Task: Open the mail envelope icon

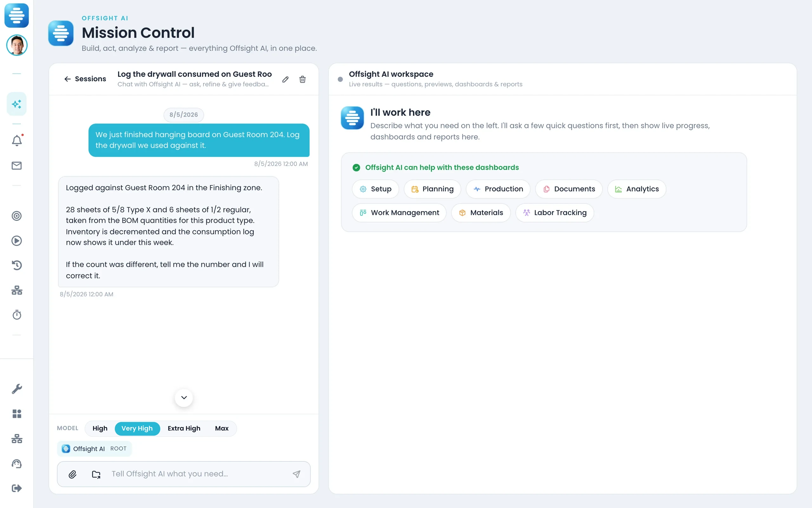Action: tap(16, 166)
